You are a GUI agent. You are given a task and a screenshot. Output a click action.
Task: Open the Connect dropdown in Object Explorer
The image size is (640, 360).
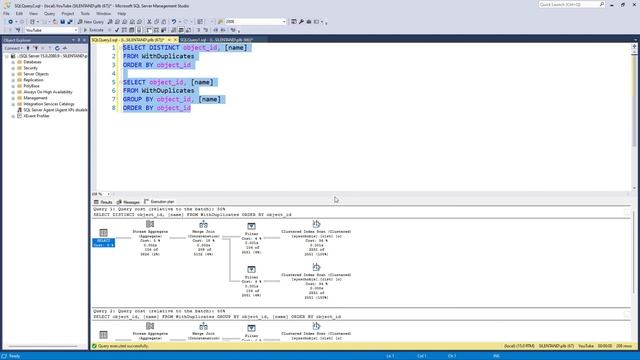click(13, 48)
